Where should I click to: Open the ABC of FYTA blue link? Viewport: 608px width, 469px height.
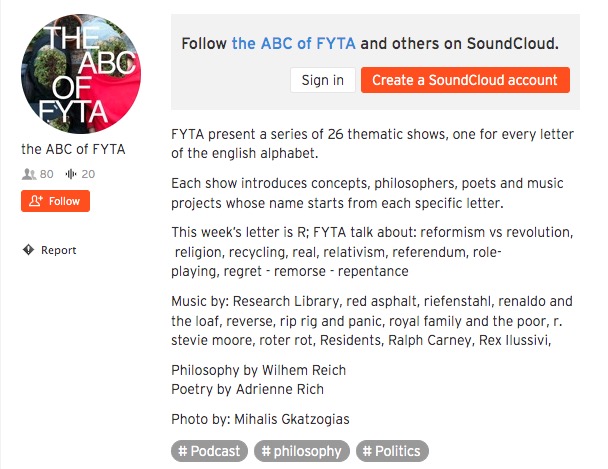(294, 43)
